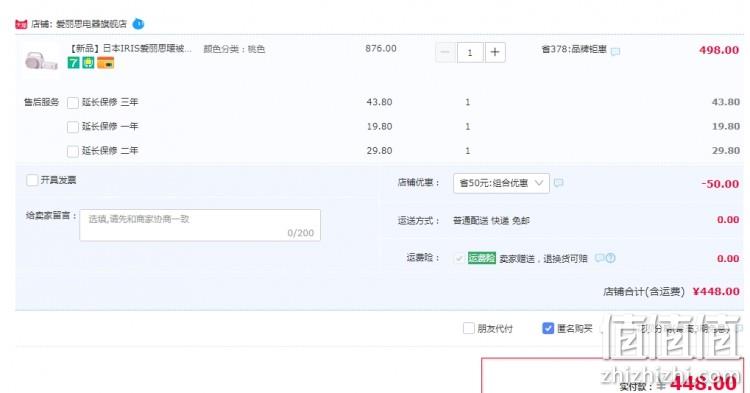Open the comment bubble beside 退换货可赔
Screen dimensions: 750x393
point(599,258)
